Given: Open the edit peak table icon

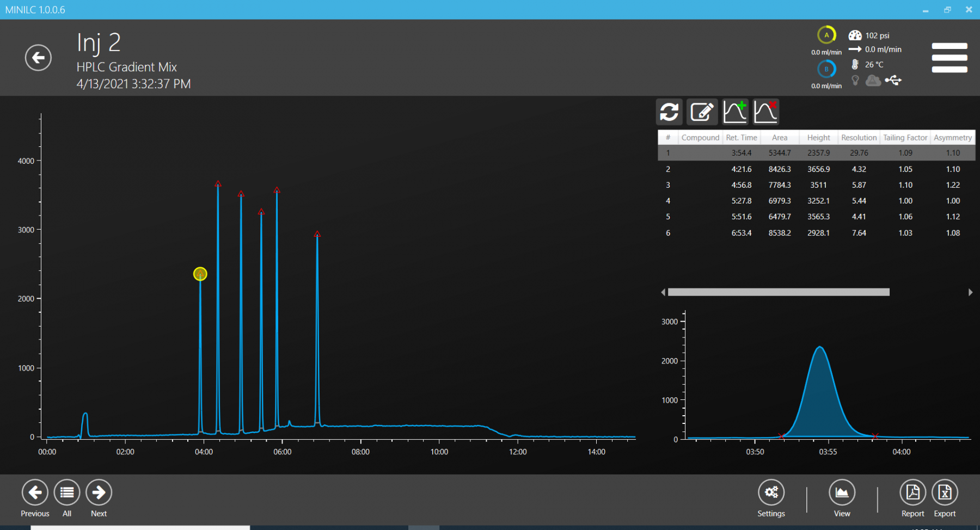Looking at the screenshot, I should [702, 112].
